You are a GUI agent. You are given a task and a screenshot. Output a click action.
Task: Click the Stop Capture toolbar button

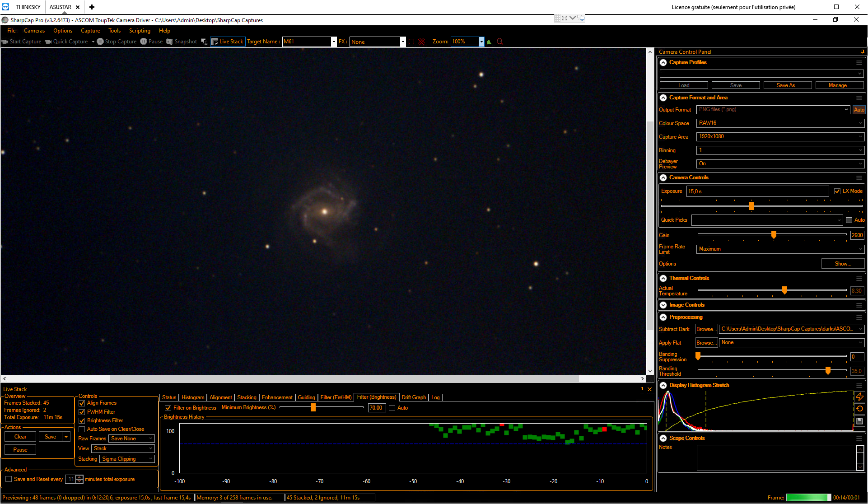click(117, 42)
